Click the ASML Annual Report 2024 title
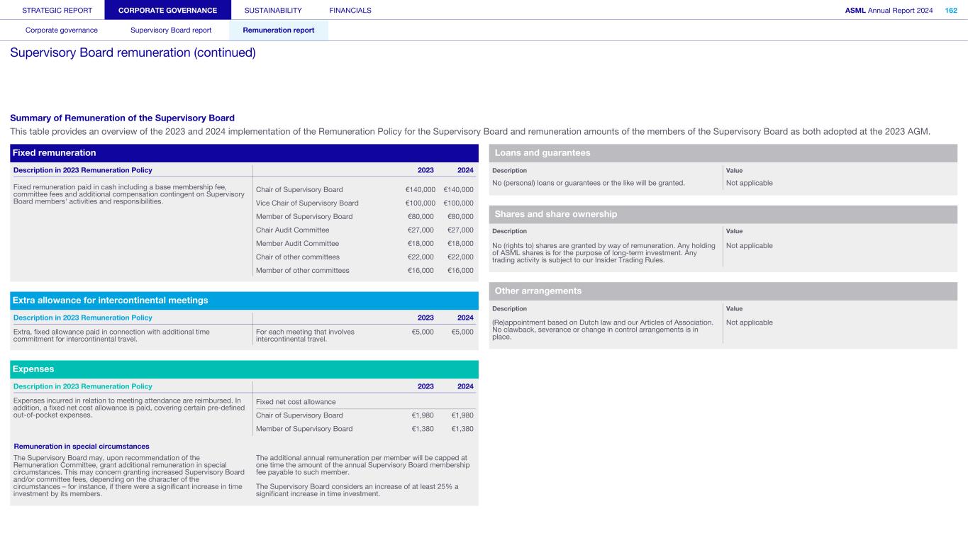This screenshot has width=968, height=560. 889,10
